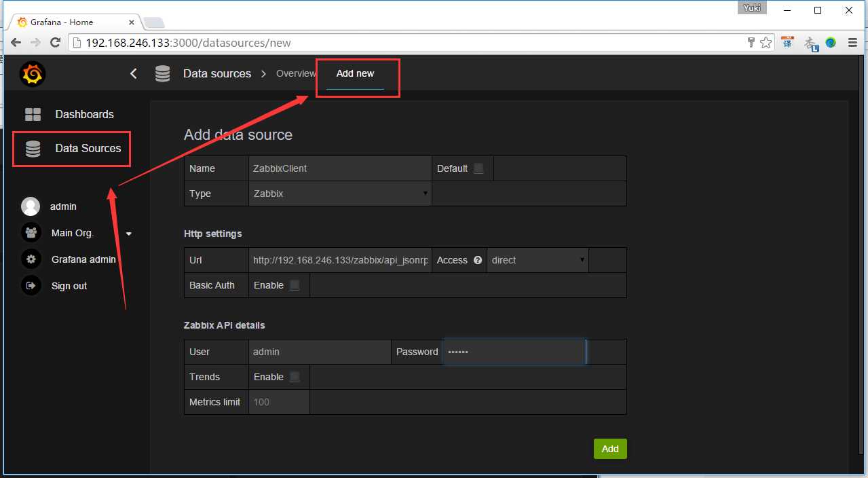
Task: Click the Grafana logo icon
Action: pyautogui.click(x=32, y=74)
